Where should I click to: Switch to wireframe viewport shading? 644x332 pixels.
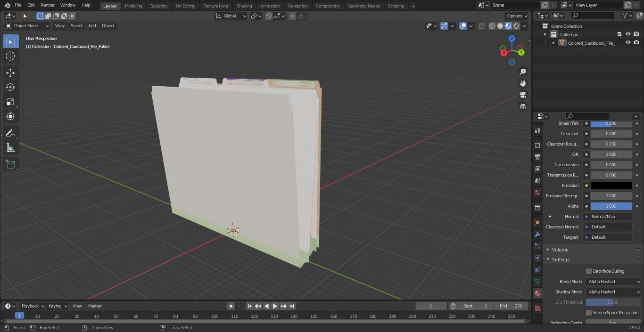492,26
